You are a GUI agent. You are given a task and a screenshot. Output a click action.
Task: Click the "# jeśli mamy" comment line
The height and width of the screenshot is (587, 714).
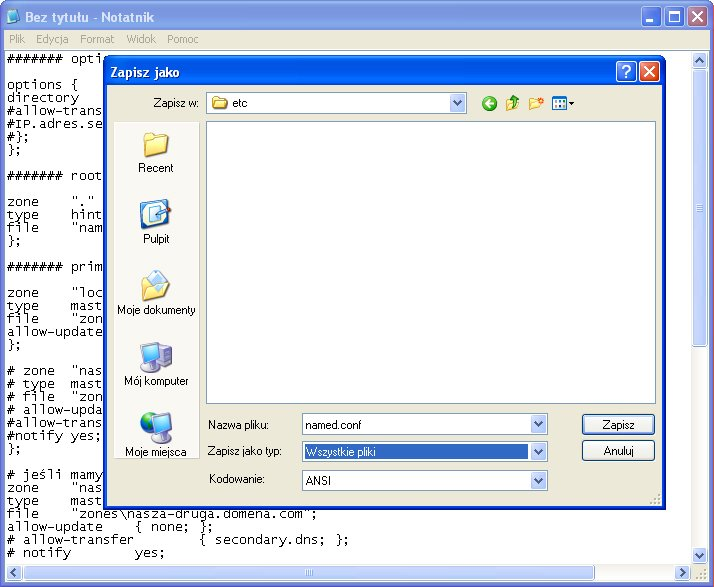tap(55, 475)
